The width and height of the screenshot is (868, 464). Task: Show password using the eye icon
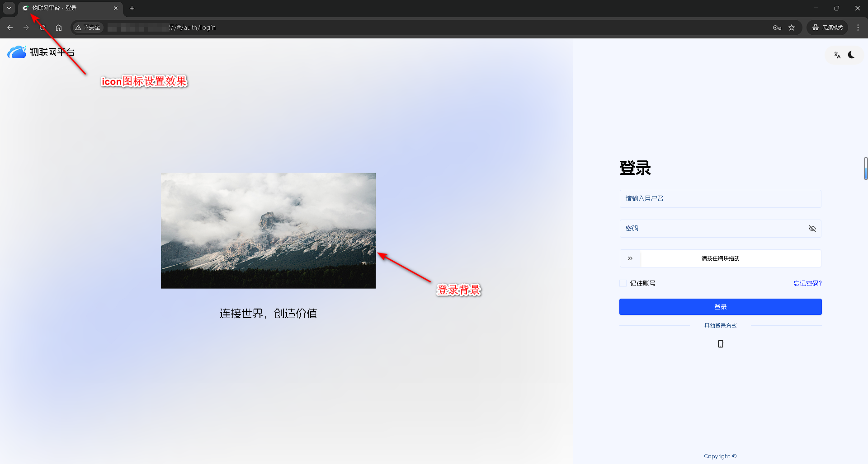(x=812, y=229)
